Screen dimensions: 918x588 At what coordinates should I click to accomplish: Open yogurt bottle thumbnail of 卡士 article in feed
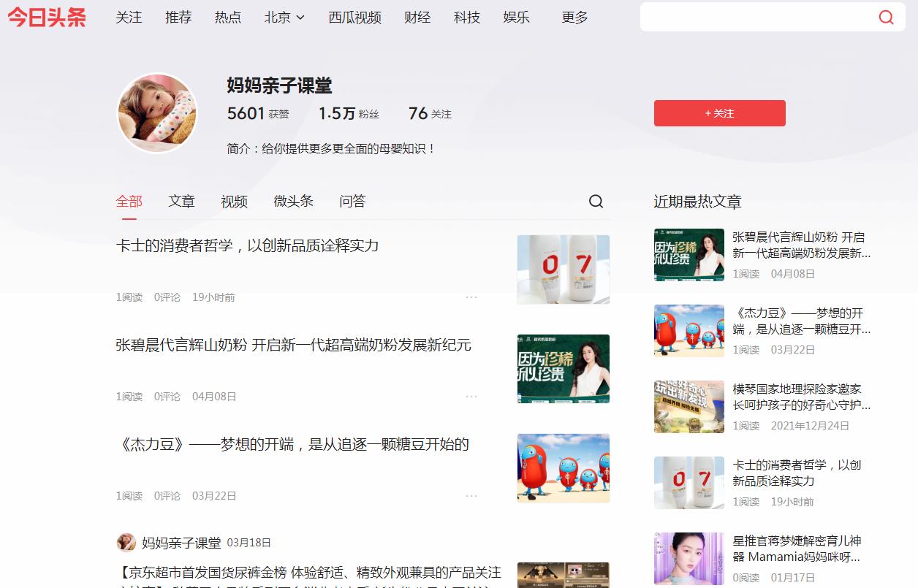(x=563, y=269)
